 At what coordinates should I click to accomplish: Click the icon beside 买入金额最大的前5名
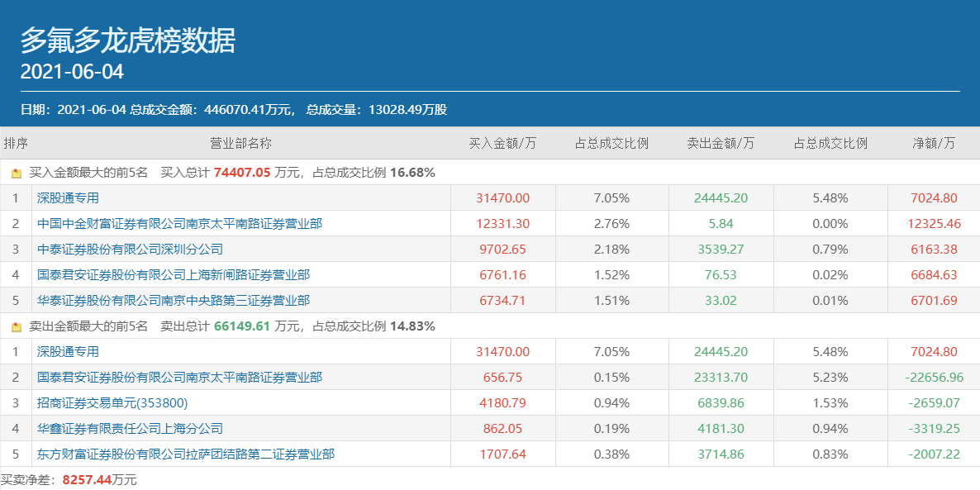(17, 174)
